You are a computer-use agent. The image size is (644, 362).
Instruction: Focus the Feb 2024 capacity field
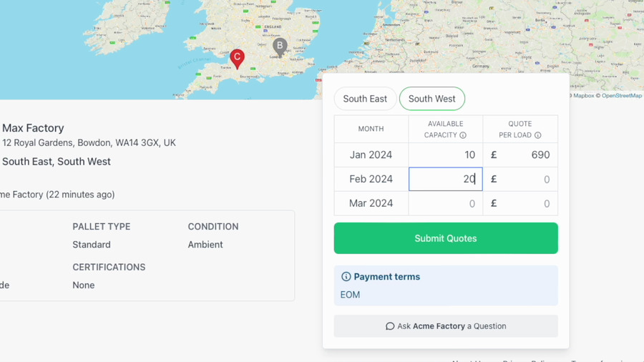446,179
